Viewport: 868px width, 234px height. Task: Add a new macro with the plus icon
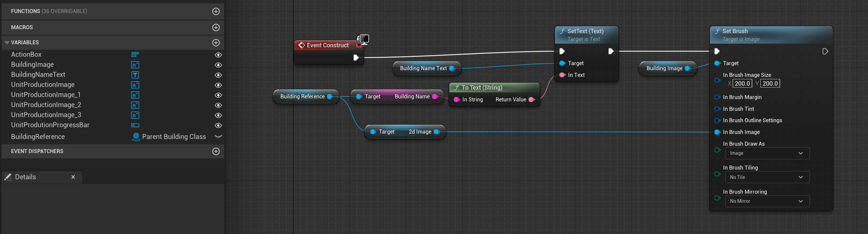click(216, 28)
